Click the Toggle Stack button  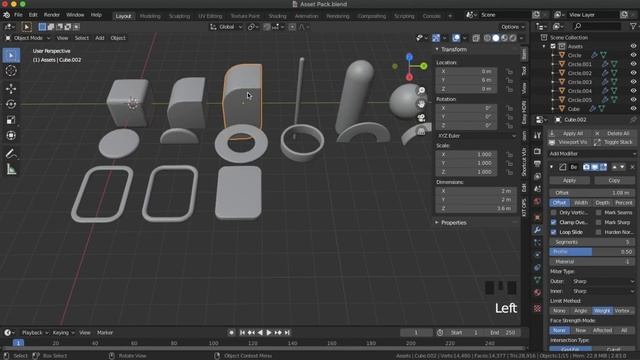tap(614, 142)
